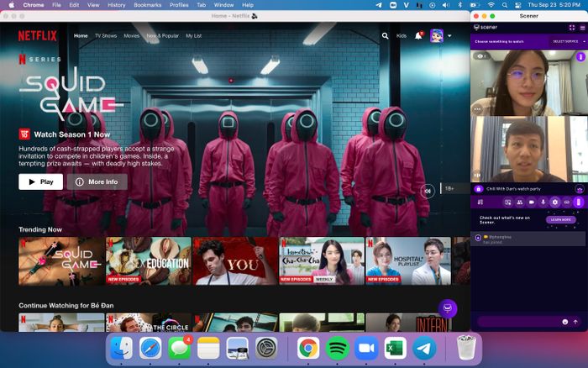Screen dimensions: 588x368
Task: Open profile avatar in Netflix header
Action: [x=437, y=35]
